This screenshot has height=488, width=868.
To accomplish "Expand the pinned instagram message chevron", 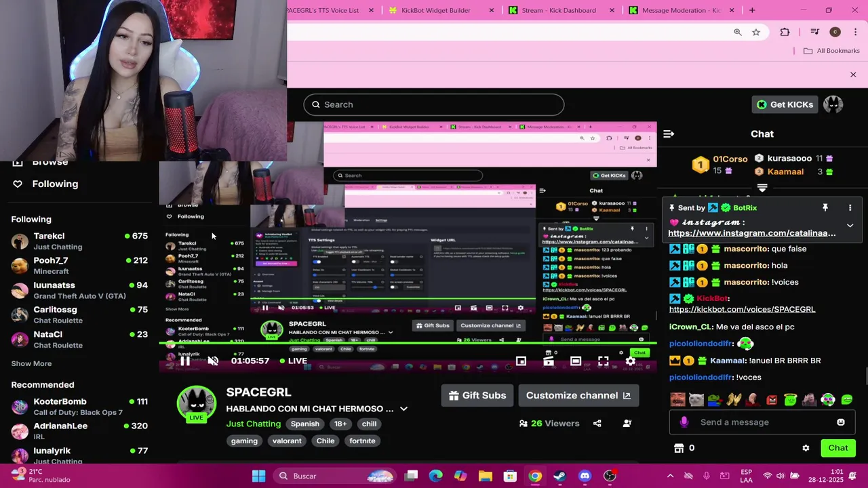I will coord(850,226).
